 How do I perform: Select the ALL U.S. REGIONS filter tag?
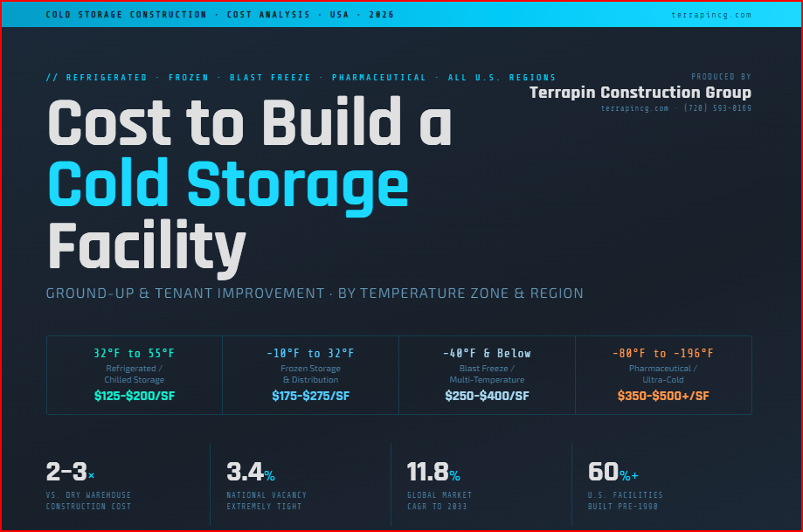(502, 77)
